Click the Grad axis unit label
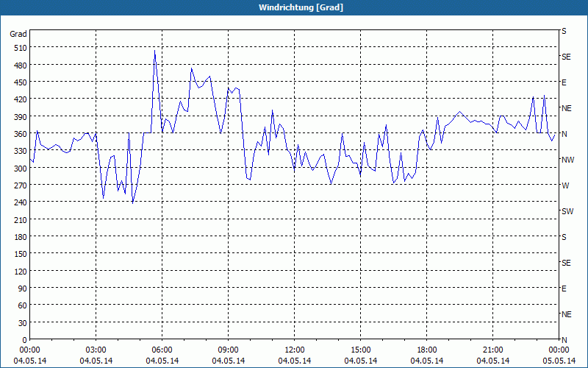The height and width of the screenshot is (368, 588). click(x=18, y=34)
